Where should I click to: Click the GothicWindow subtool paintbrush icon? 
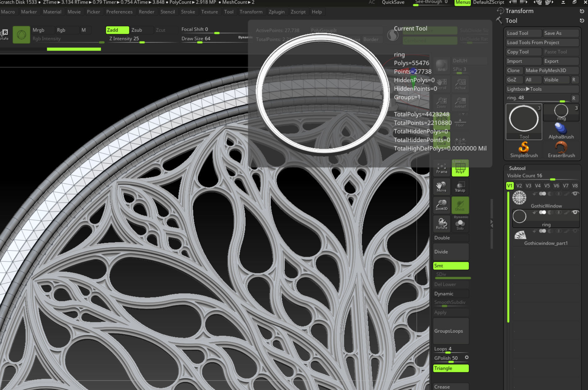pyautogui.click(x=567, y=194)
